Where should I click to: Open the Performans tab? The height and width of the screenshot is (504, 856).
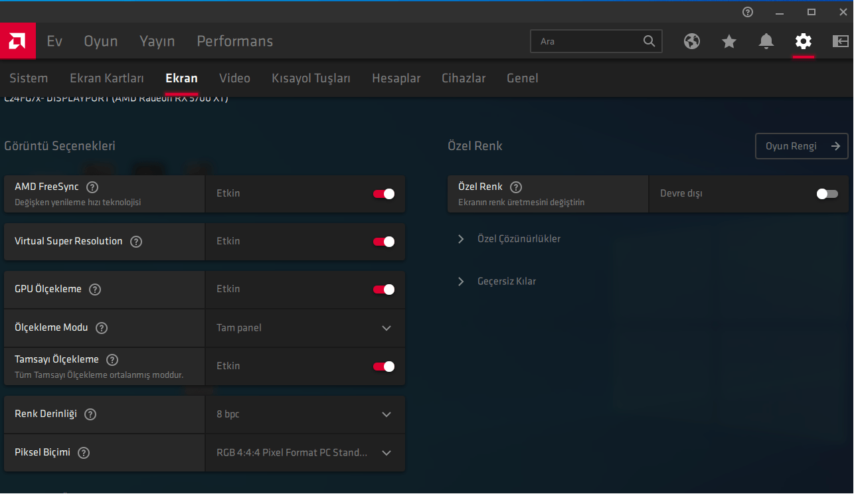pyautogui.click(x=235, y=41)
